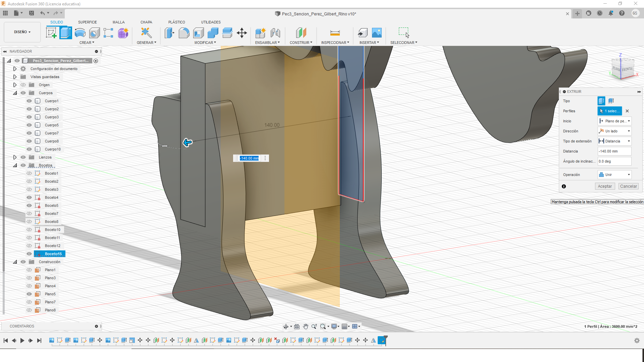This screenshot has height=362, width=644.
Task: Select the Joint tool icon
Action: 275,33
